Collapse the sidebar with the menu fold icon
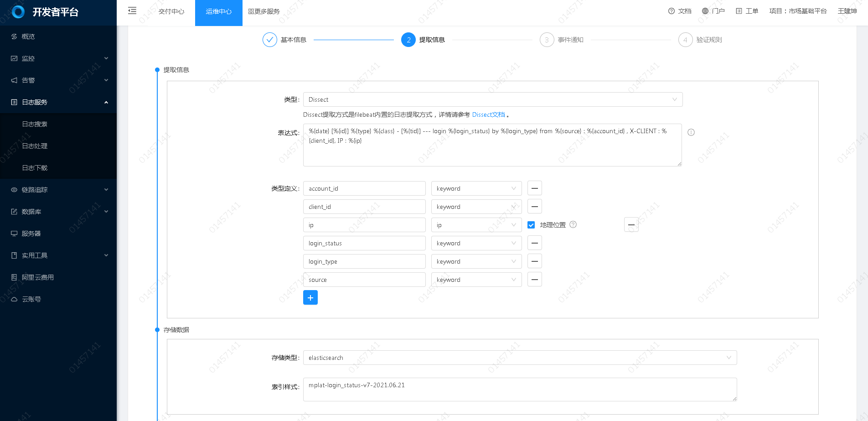This screenshot has height=421, width=868. (x=132, y=11)
